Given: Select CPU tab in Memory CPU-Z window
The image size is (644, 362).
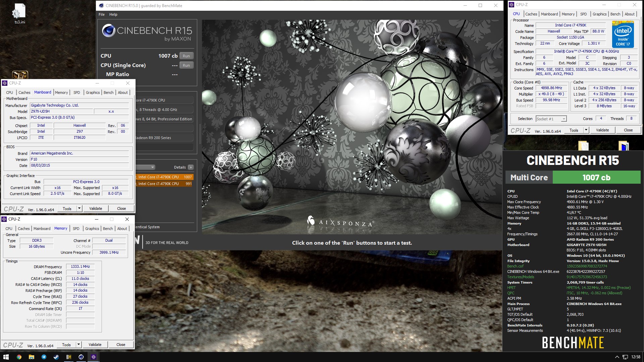Looking at the screenshot, I should coord(9,229).
